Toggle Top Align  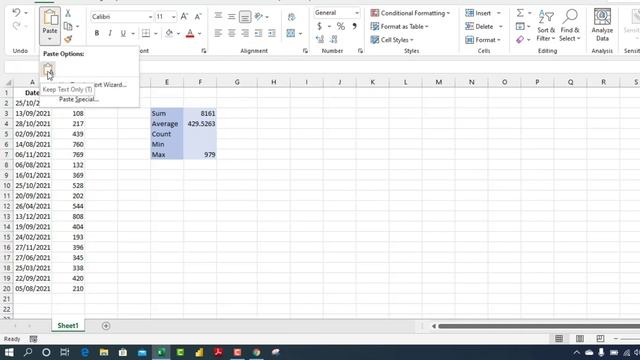pos(218,17)
